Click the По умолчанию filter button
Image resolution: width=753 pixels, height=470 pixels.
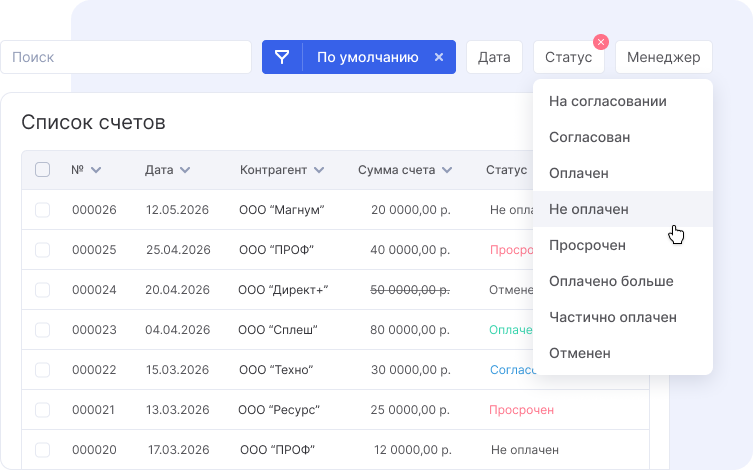pyautogui.click(x=367, y=57)
